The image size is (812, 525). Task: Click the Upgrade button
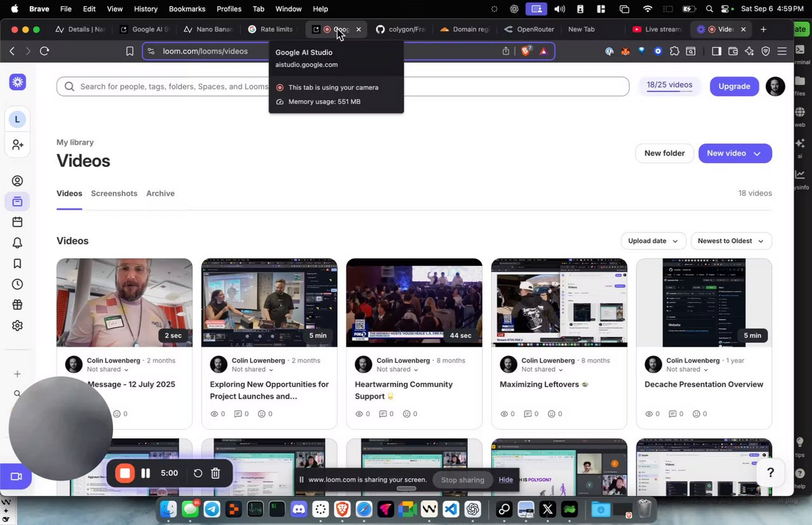pyautogui.click(x=735, y=86)
